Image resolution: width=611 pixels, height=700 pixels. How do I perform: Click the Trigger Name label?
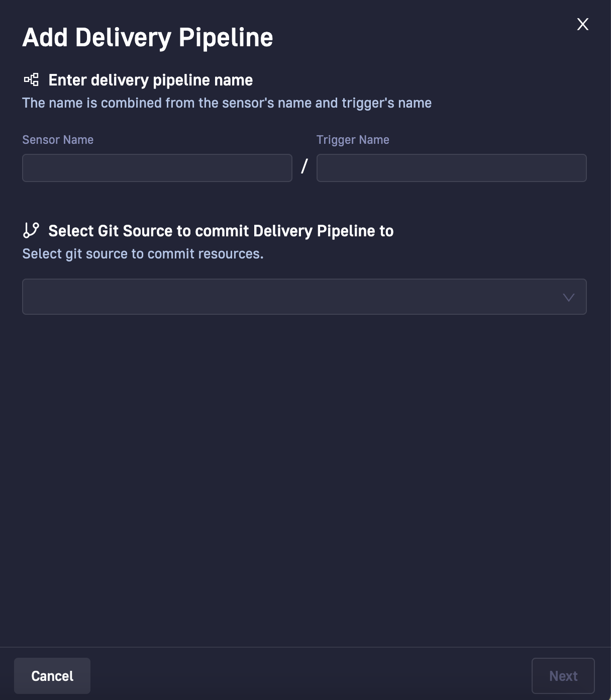pos(353,140)
